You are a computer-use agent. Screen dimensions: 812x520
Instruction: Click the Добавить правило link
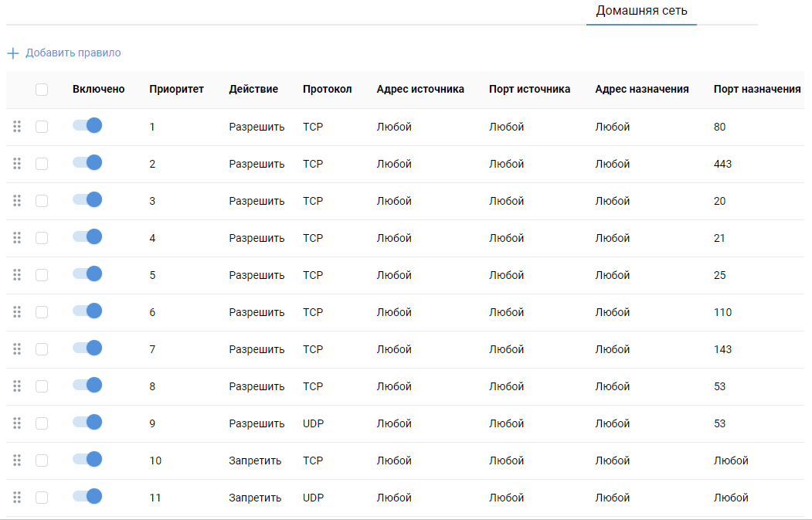(x=73, y=53)
